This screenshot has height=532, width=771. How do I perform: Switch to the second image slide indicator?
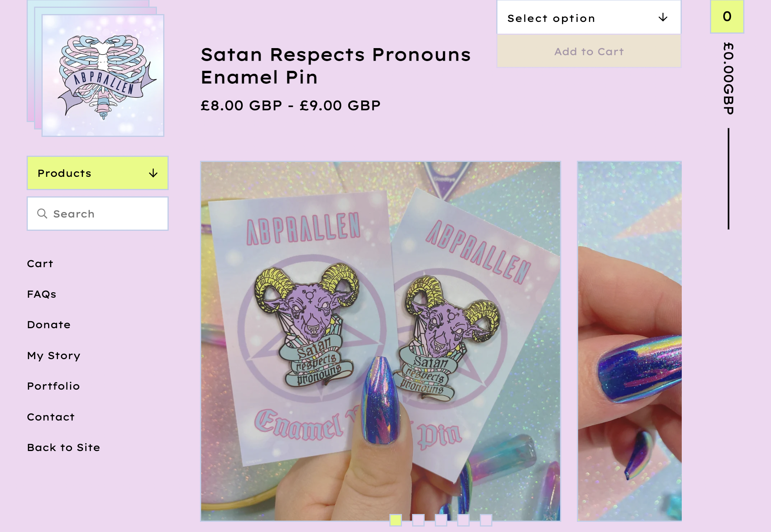pos(418,520)
